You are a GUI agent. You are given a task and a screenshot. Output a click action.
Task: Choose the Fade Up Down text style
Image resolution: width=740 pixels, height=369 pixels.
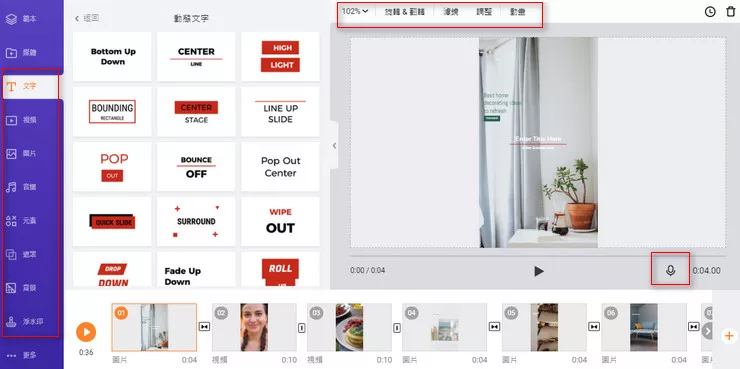point(196,270)
